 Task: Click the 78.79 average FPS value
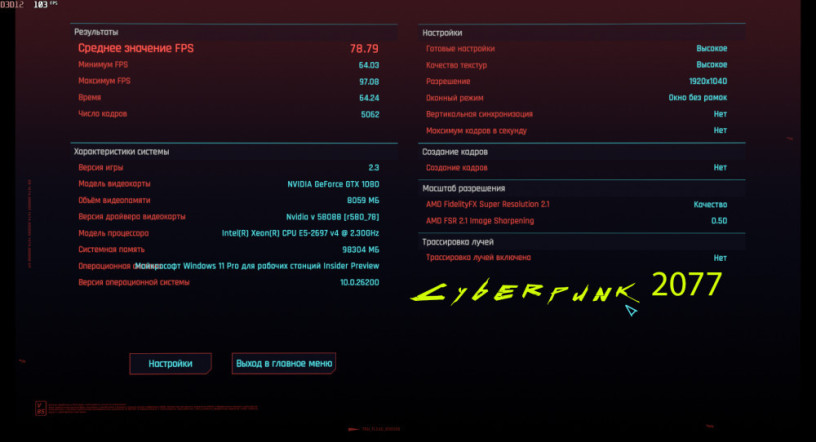tap(364, 48)
